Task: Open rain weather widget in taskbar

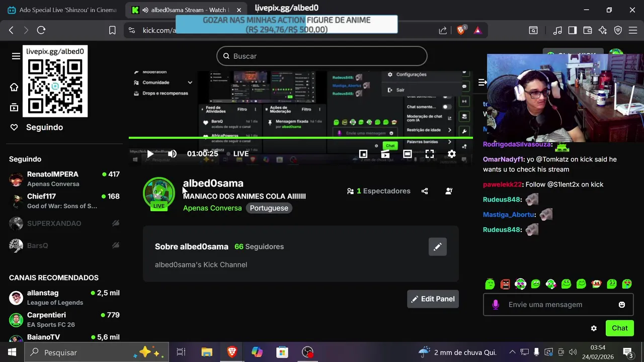Action: (x=457, y=352)
